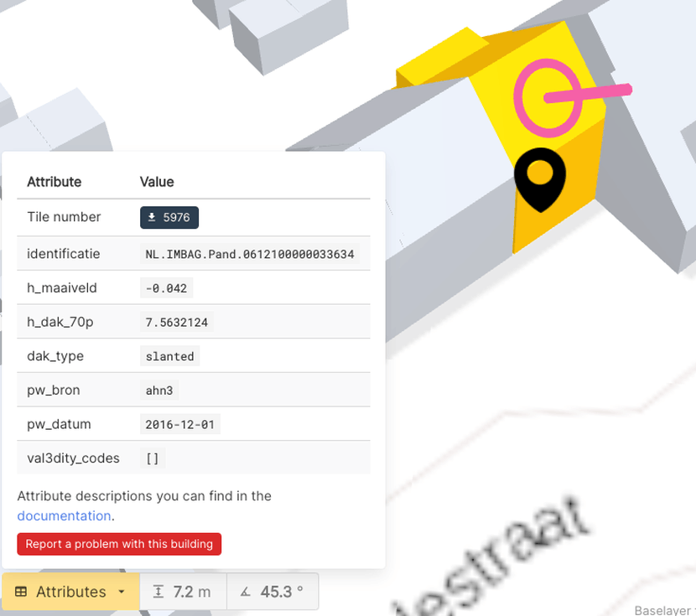Click the download arrow icon on tile button
The width and height of the screenshot is (696, 616).
tap(152, 217)
